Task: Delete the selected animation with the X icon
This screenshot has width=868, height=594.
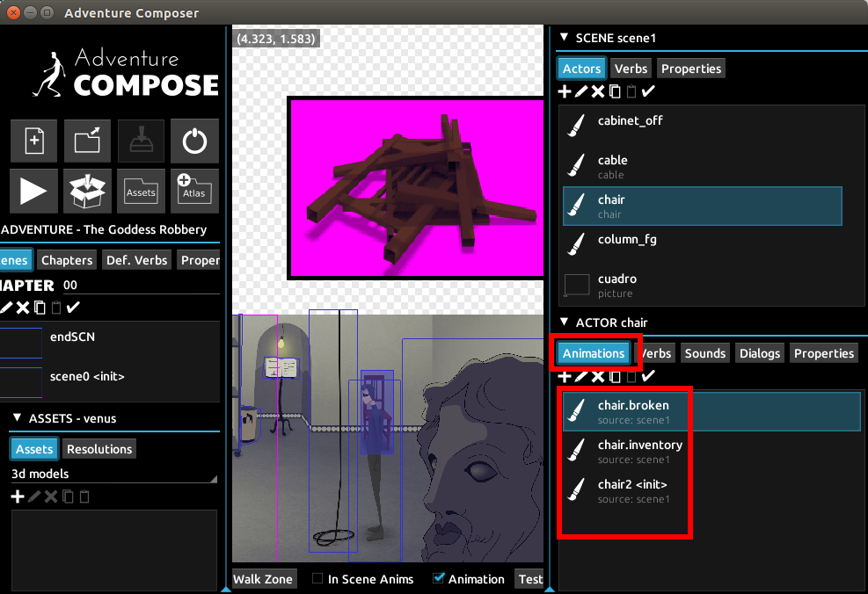Action: pos(598,377)
